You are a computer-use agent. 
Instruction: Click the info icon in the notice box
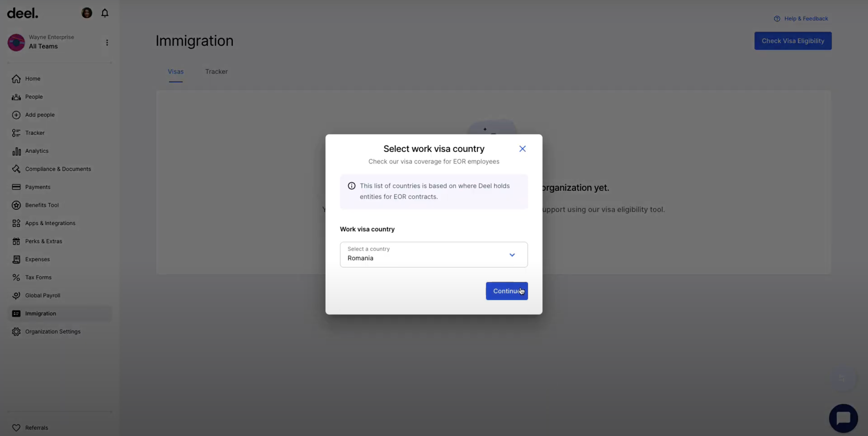[351, 186]
